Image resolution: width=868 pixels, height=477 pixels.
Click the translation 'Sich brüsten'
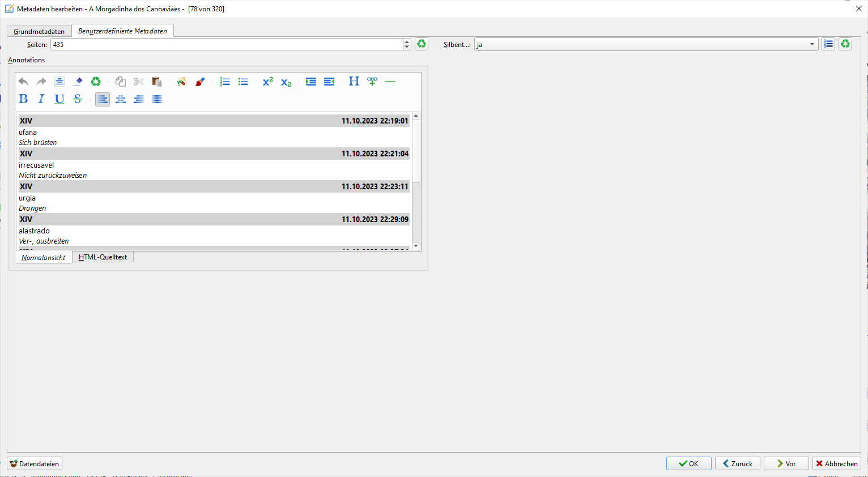(x=38, y=142)
